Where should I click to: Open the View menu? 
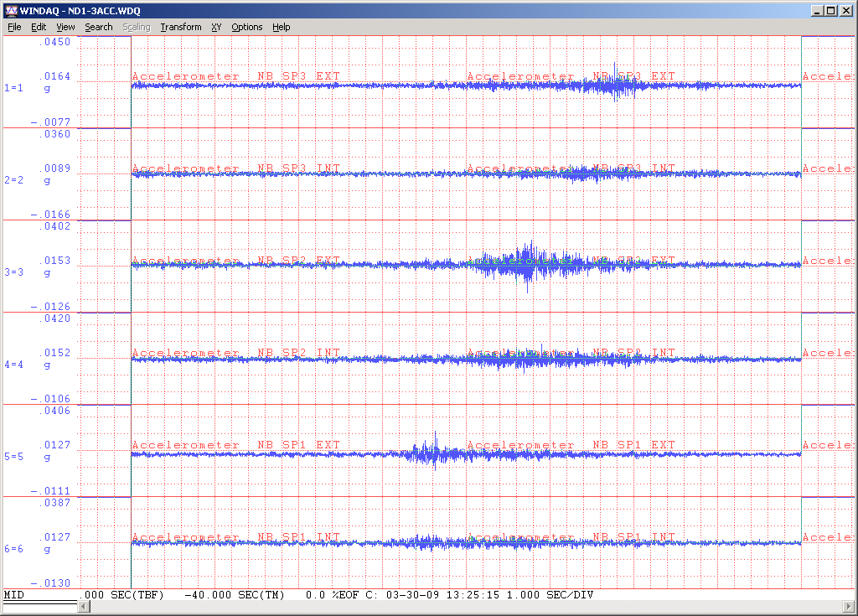65,27
